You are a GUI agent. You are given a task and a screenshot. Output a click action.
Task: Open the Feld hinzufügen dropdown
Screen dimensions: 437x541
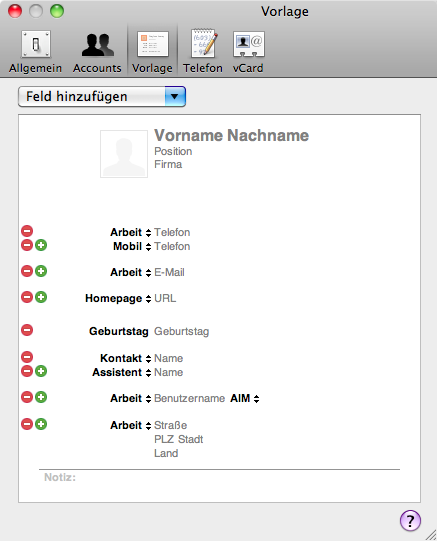[102, 97]
